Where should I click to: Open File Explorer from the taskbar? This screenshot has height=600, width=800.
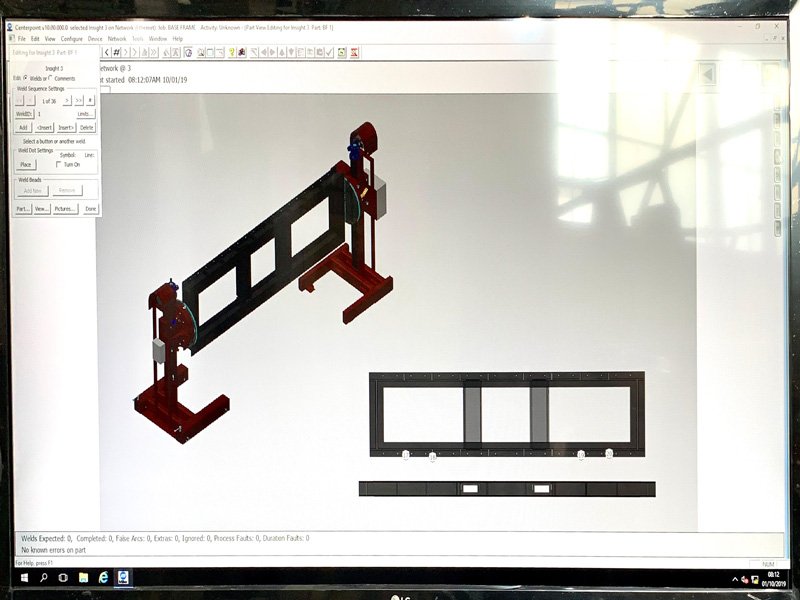83,578
